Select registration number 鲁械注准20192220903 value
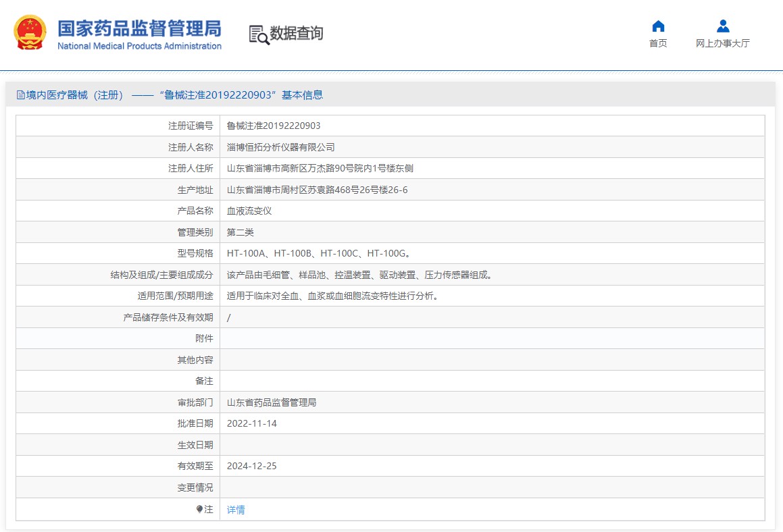The image size is (783, 532). 274,126
